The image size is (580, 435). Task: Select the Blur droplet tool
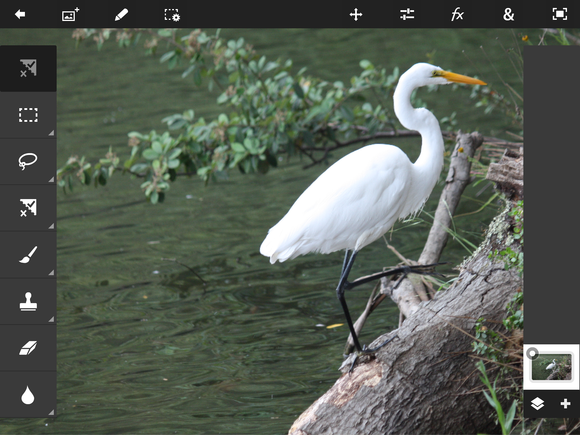tap(28, 395)
